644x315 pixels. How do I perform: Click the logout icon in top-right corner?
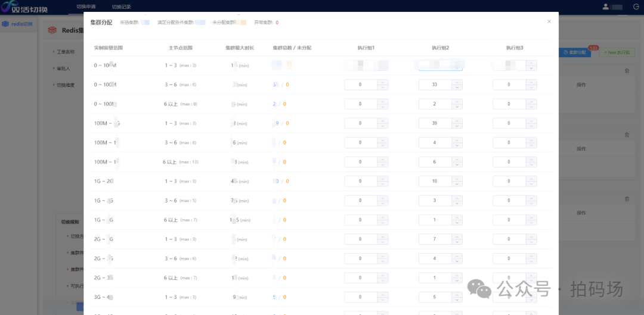coord(636,7)
